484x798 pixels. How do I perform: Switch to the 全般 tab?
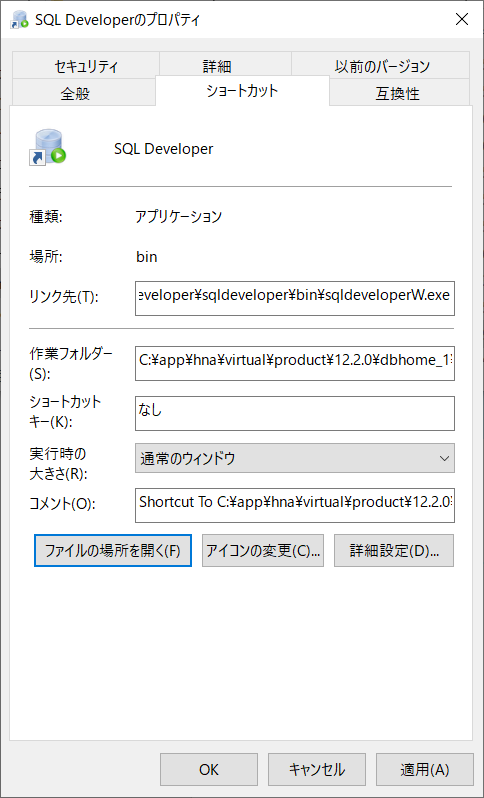coord(83,93)
